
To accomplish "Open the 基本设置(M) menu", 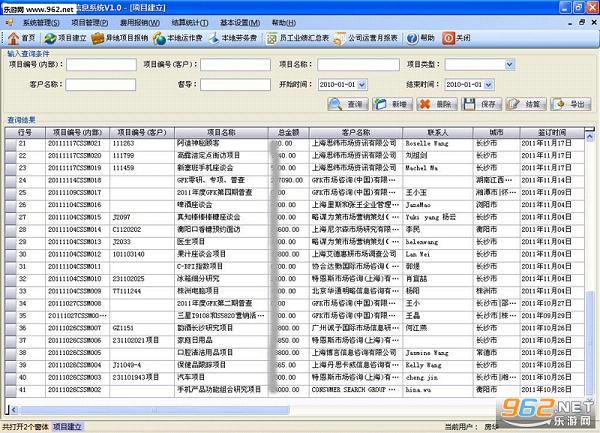I will pos(240,23).
